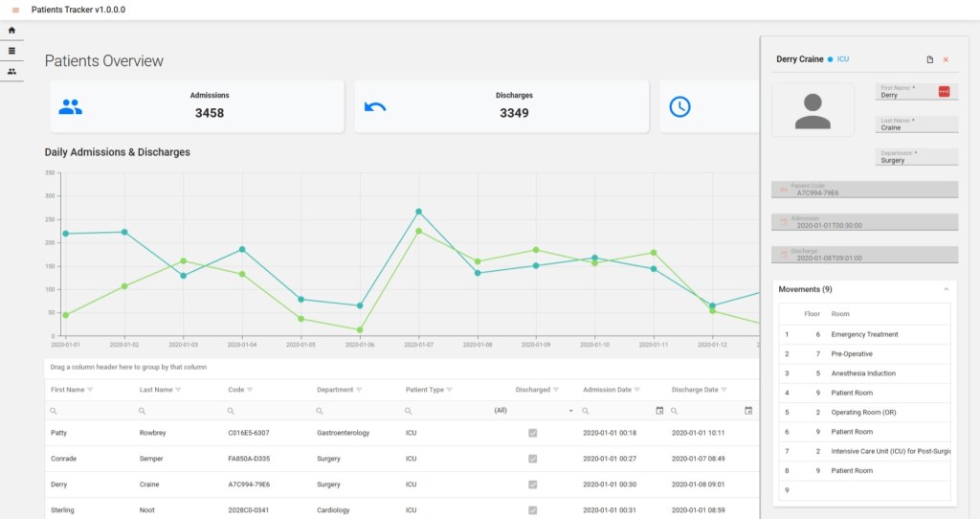Toggle Discharged checkbox for Patty Rowbrey

(533, 433)
